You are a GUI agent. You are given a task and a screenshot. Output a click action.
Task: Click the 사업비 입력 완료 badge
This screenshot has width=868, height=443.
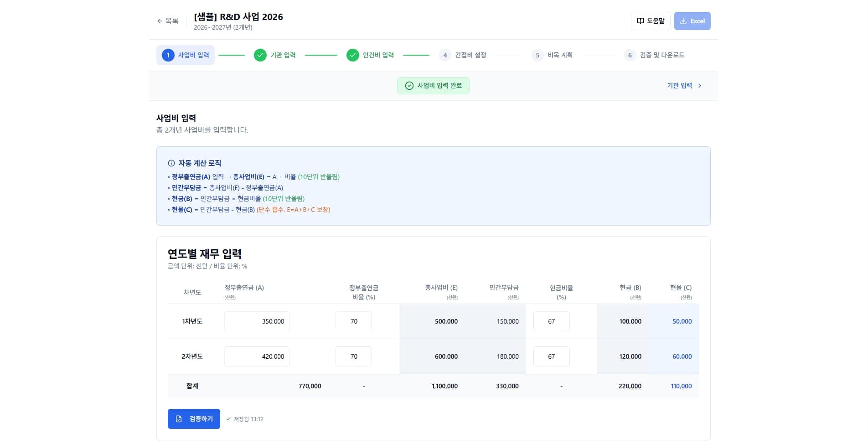[433, 86]
